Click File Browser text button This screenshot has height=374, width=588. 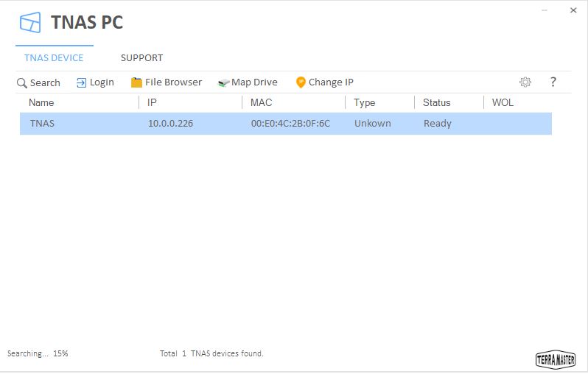click(173, 82)
